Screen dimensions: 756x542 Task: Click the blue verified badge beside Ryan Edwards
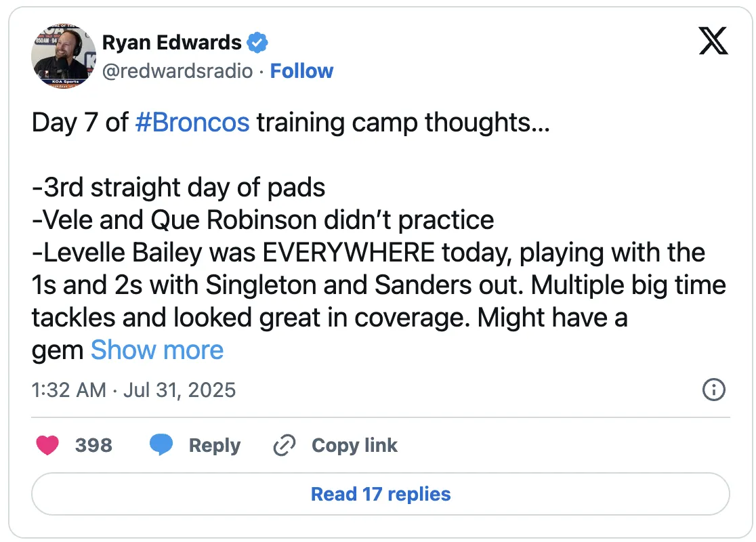click(257, 43)
